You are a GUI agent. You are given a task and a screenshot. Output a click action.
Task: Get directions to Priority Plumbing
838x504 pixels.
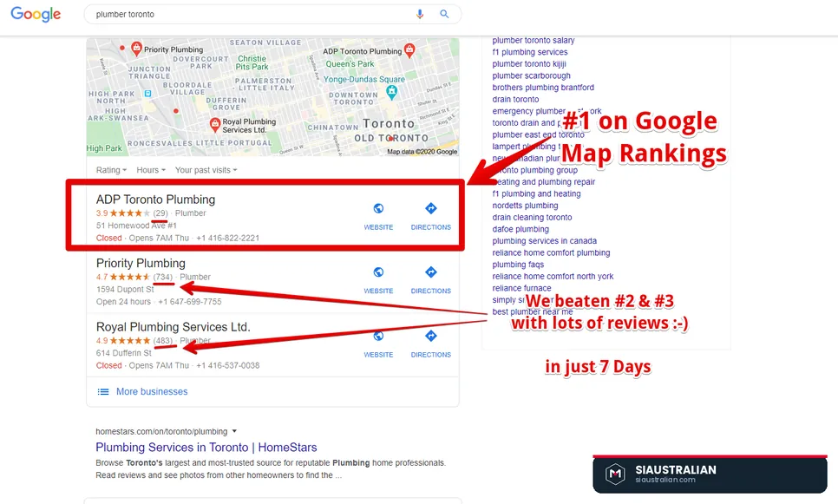pyautogui.click(x=431, y=272)
